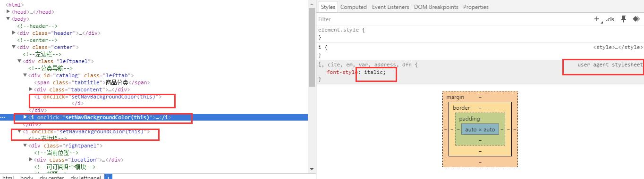Click the element.style rule block

(x=480, y=33)
